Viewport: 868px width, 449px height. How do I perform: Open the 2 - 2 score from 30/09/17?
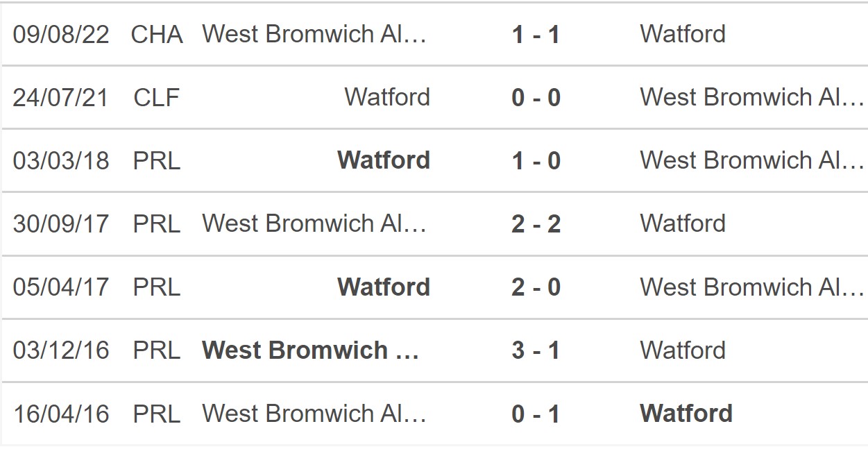click(x=536, y=223)
